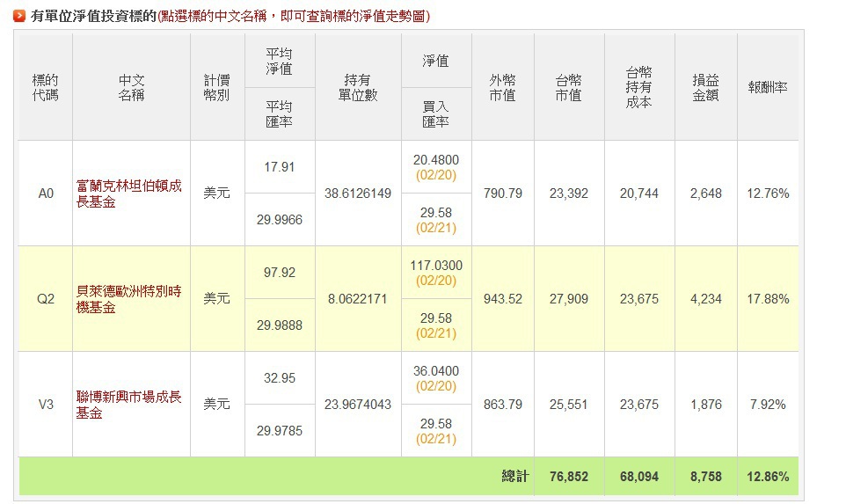Open 聯博新興市場成長基金 fund link
This screenshot has height=504, width=846.
[128, 405]
